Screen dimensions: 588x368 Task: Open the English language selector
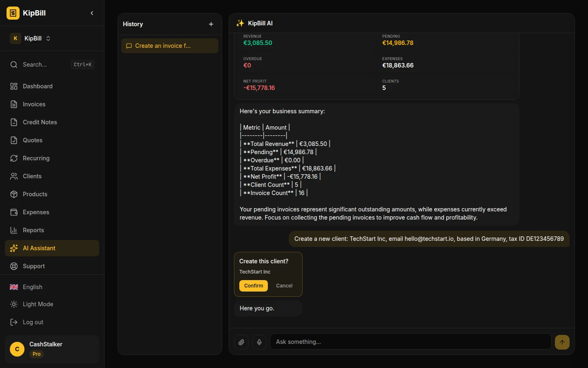click(32, 287)
